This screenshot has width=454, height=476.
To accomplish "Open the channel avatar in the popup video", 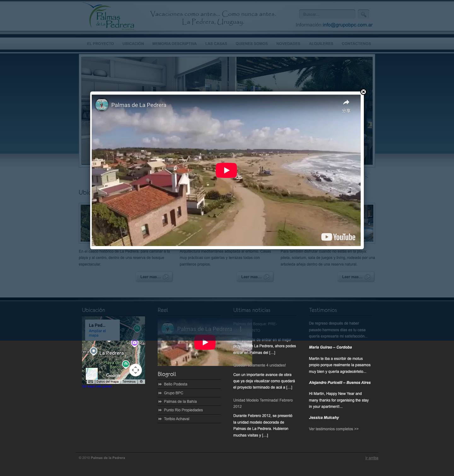I will point(102,105).
